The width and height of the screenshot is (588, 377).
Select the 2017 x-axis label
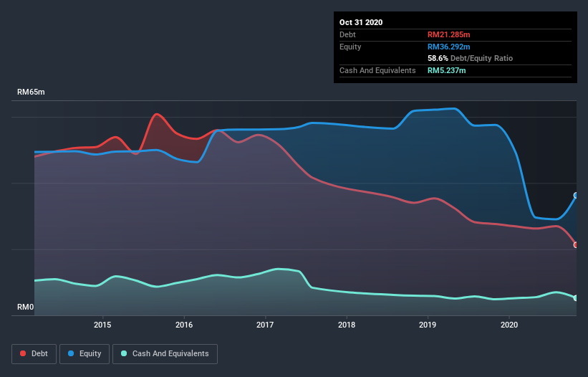click(265, 325)
